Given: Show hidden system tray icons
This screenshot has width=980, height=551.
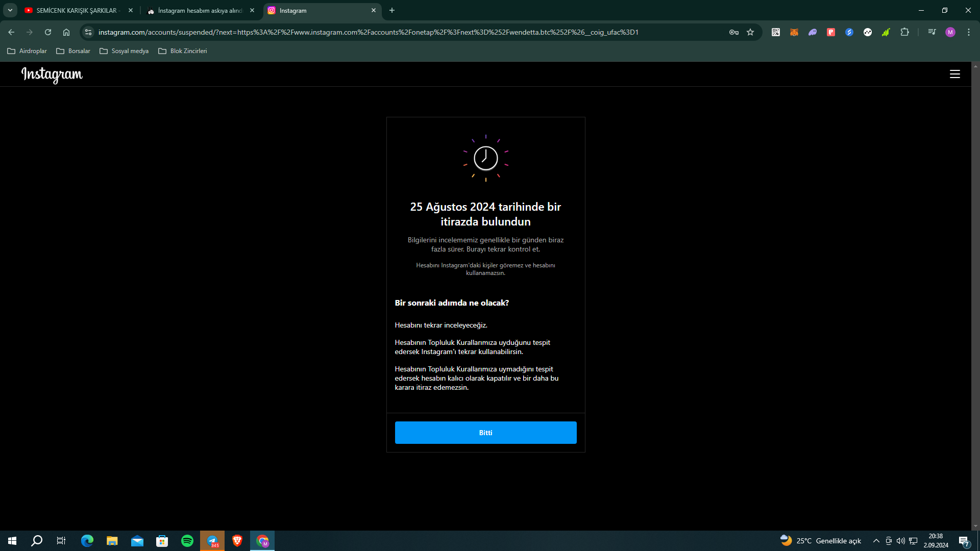Looking at the screenshot, I should click(x=876, y=541).
